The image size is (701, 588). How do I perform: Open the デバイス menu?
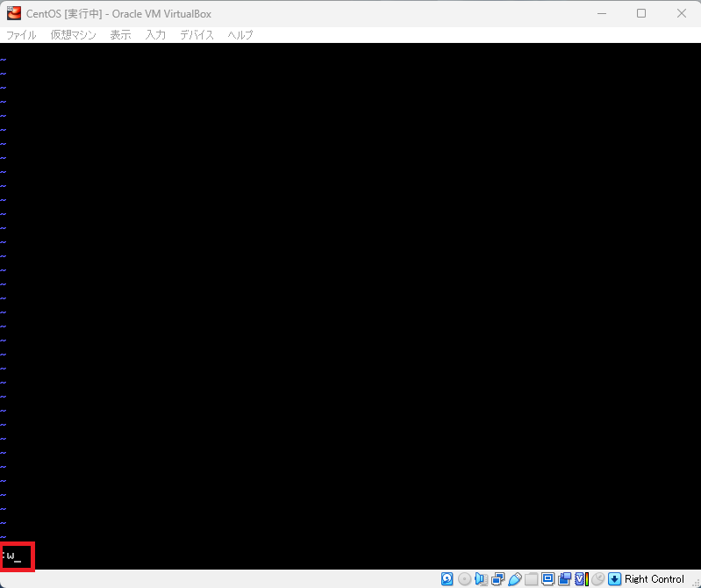(197, 35)
